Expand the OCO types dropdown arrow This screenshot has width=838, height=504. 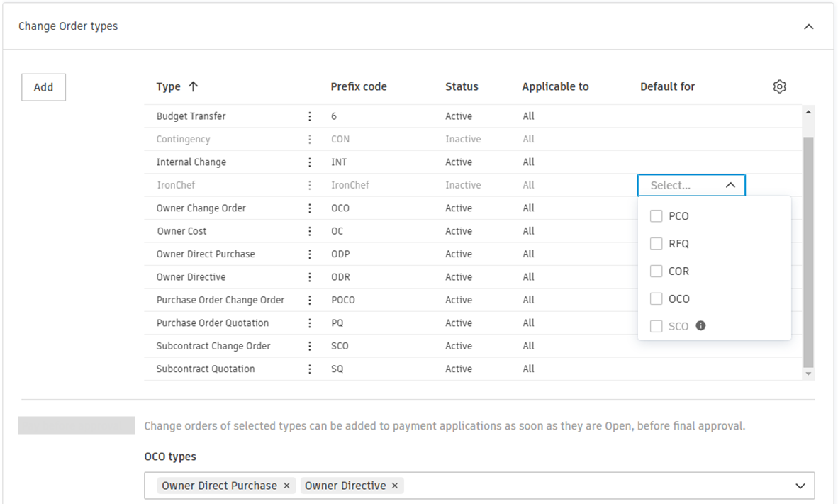pos(800,486)
